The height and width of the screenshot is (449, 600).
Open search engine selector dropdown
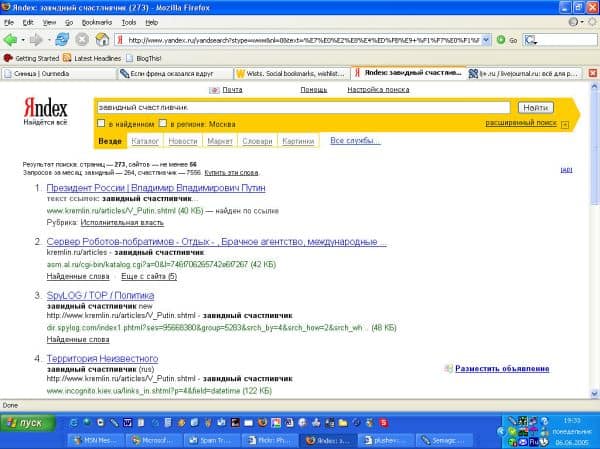(531, 40)
